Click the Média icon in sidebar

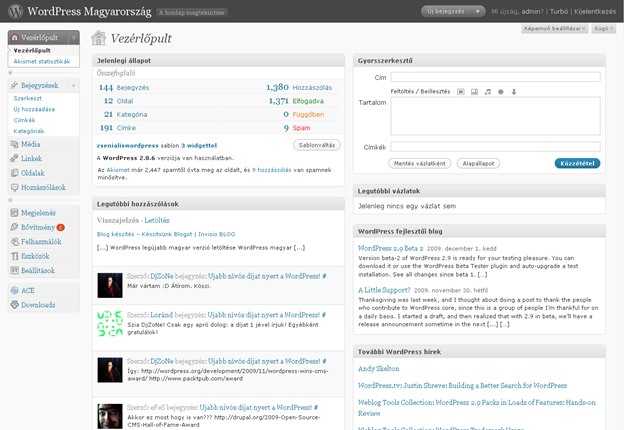[14, 144]
